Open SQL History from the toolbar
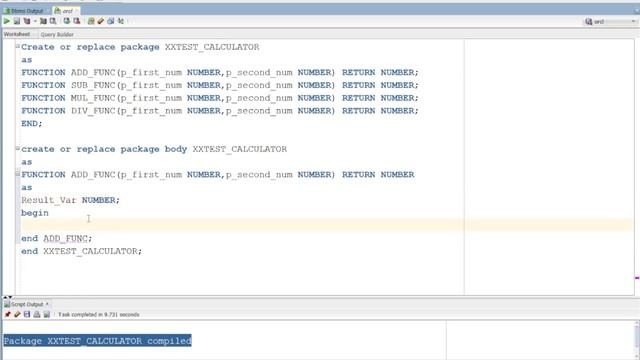This screenshot has height=360, width=640. [111, 21]
